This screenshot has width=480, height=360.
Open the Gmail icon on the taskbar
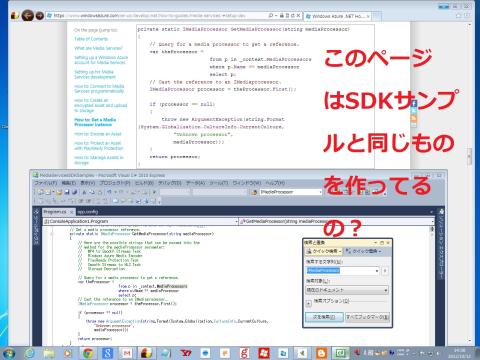coord(127,353)
